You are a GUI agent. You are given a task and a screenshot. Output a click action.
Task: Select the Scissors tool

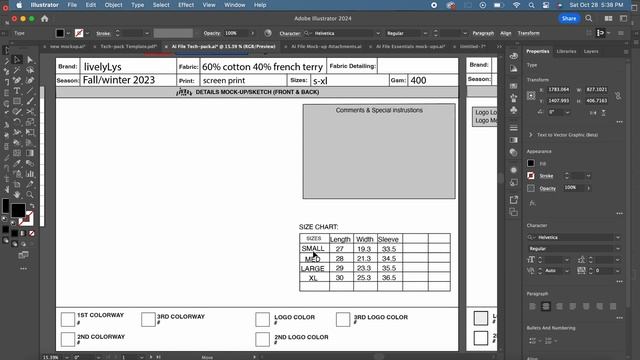(x=30, y=112)
